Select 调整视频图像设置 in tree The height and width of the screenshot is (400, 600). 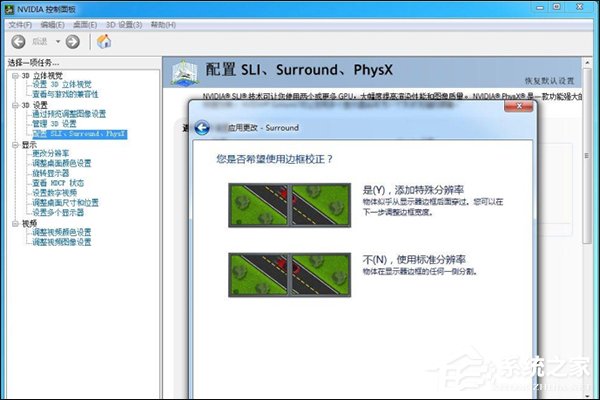(x=62, y=242)
